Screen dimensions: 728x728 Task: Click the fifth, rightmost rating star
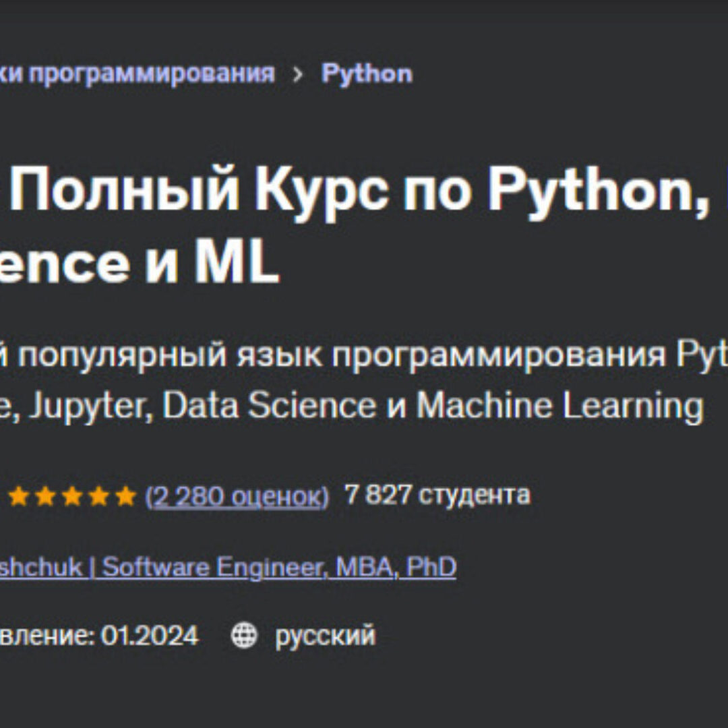coord(125,497)
